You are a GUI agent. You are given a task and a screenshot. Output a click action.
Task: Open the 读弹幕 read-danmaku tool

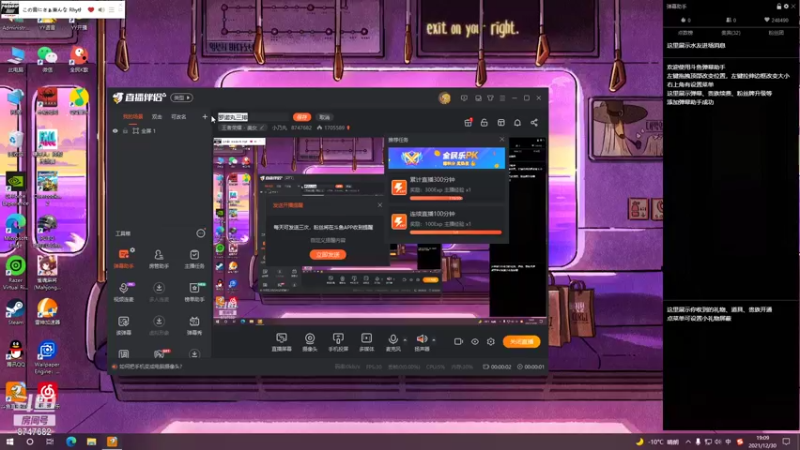click(x=123, y=325)
